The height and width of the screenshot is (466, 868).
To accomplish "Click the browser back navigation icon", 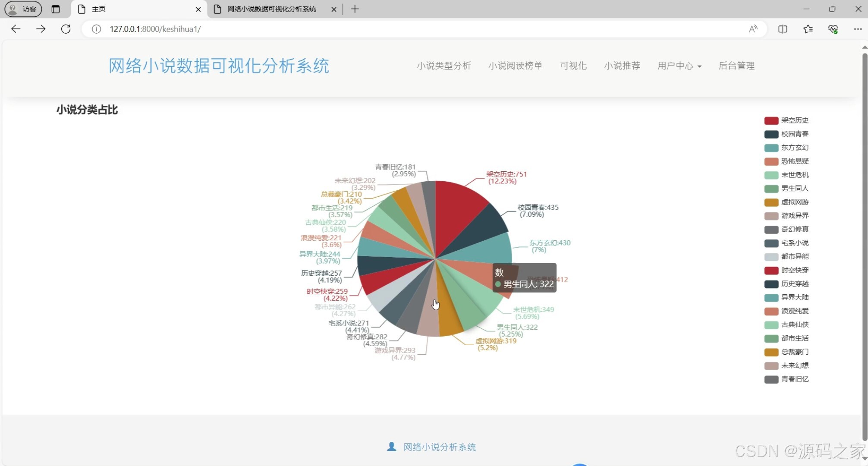I will [x=16, y=29].
